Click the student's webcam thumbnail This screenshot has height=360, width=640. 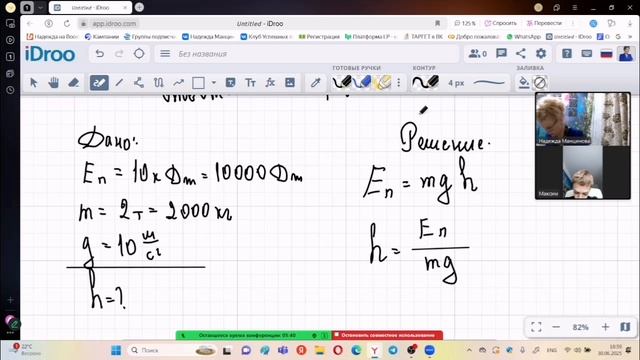(582, 172)
